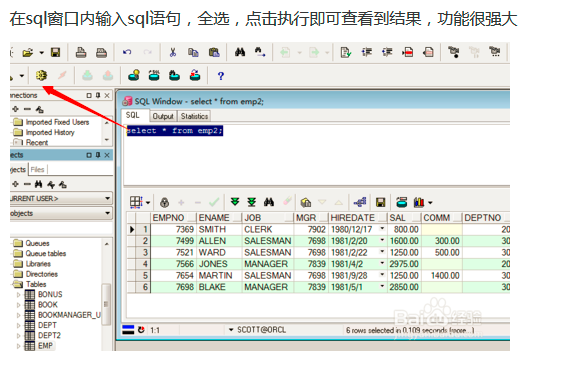Click the Cut scissors icon
The image size is (582, 390).
click(173, 52)
